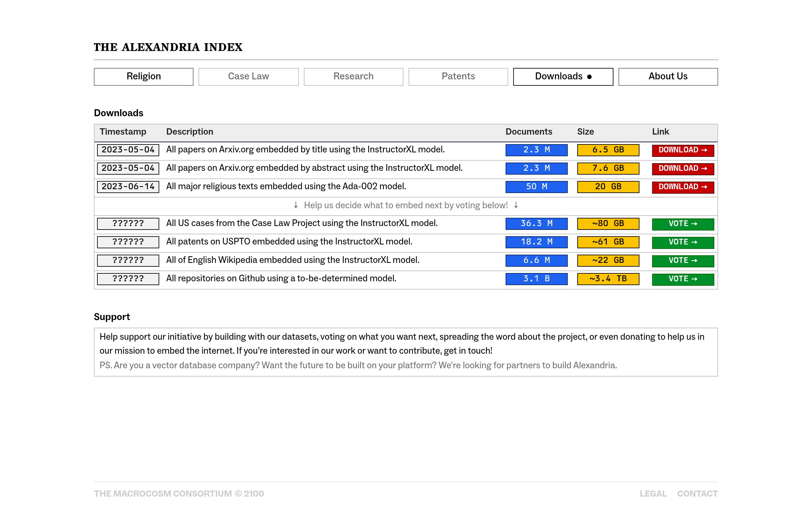Click the ?????? timestamp in the Github row
812x508 pixels.
128,279
